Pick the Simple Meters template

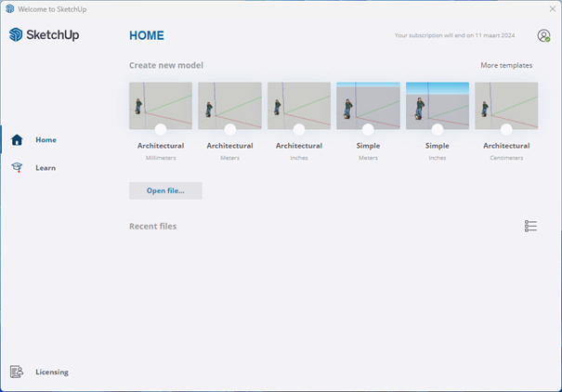point(368,103)
